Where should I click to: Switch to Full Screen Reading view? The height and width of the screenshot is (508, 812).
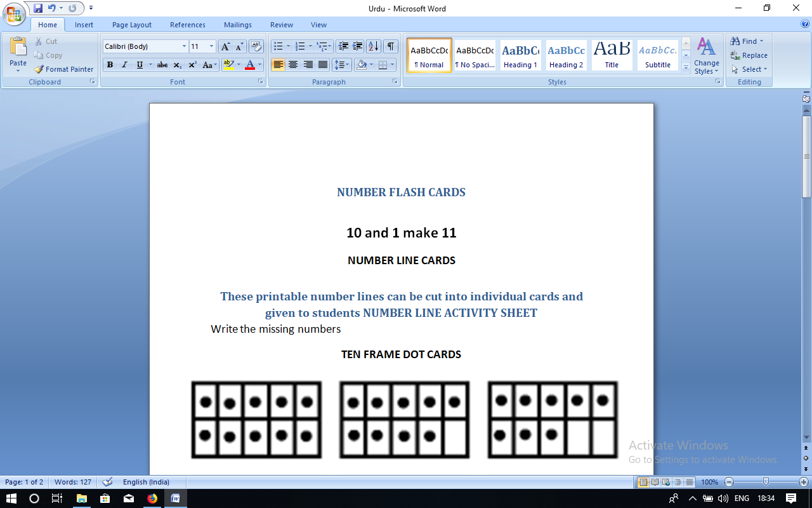tap(655, 483)
